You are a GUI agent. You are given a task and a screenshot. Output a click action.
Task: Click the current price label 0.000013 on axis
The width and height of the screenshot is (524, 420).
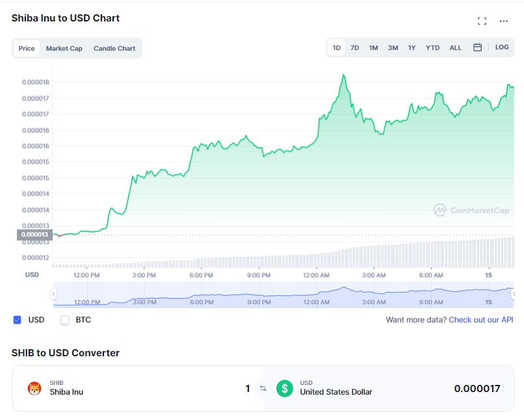pyautogui.click(x=34, y=235)
